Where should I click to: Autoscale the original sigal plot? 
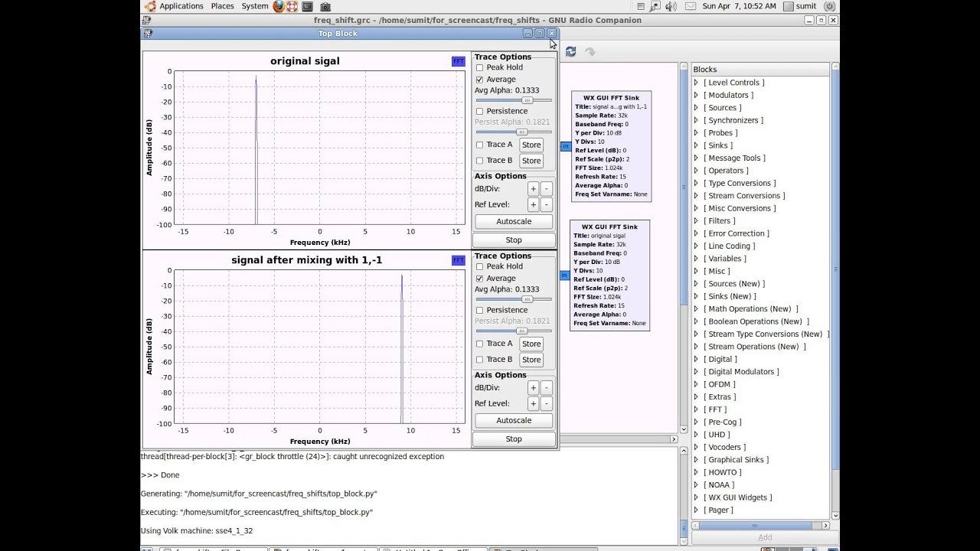514,221
